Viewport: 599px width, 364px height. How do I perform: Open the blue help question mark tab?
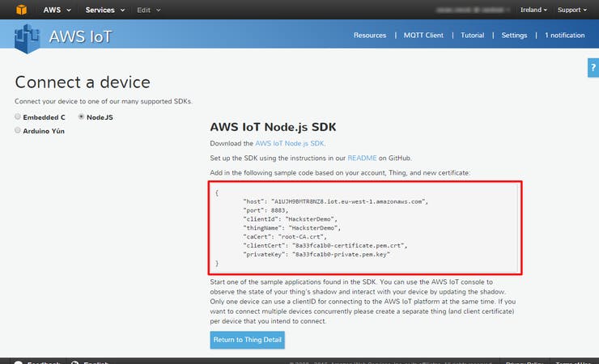[593, 69]
